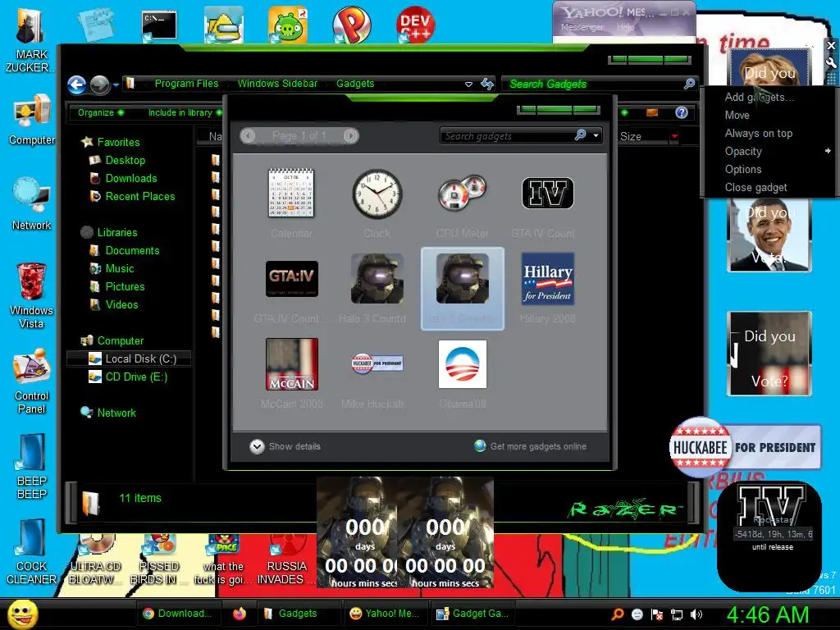Switch to Download... Chrome taskbar button
The image size is (840, 630).
[x=177, y=614]
